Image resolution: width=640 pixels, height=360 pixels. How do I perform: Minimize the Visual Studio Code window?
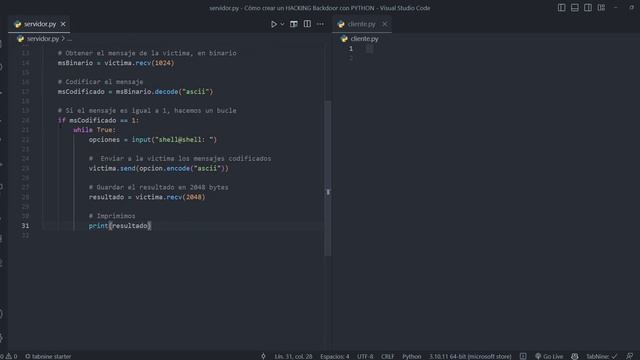click(x=616, y=8)
